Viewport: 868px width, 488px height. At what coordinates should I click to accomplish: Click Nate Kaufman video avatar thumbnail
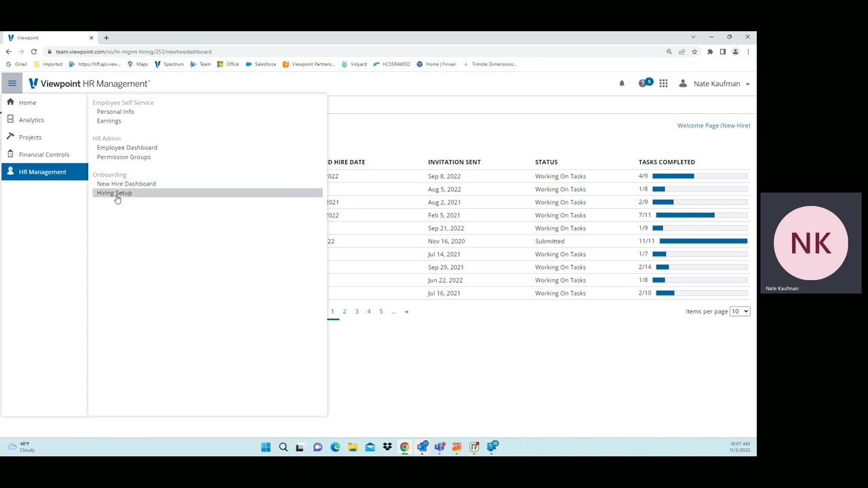coord(810,243)
